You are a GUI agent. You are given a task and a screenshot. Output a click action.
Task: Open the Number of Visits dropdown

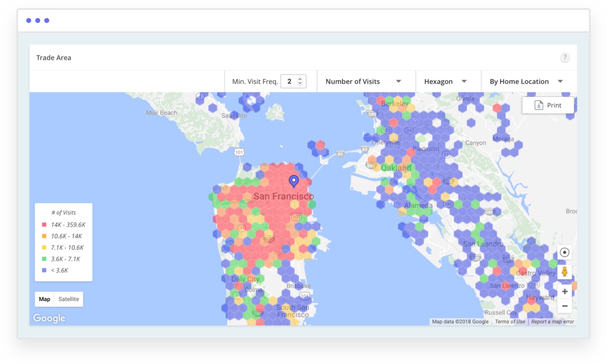tap(363, 82)
